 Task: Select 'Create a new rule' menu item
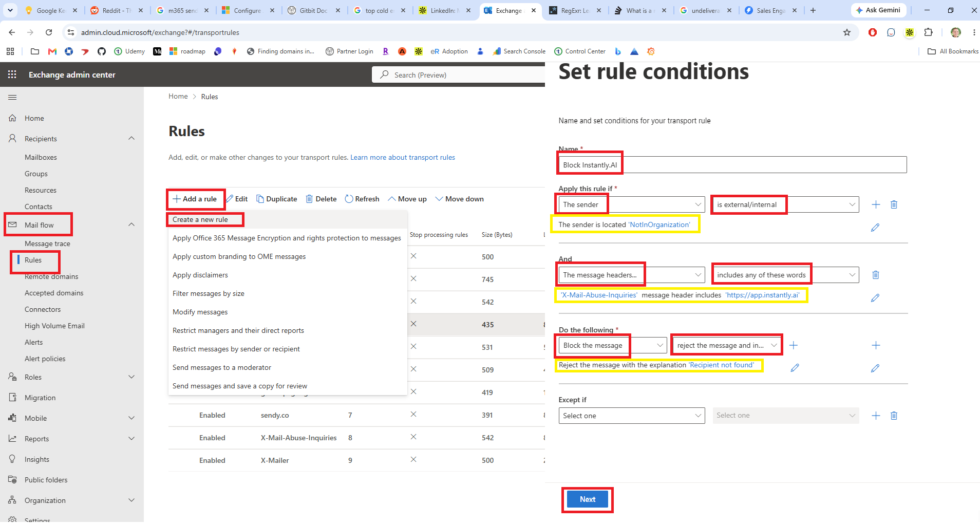coord(288,219)
